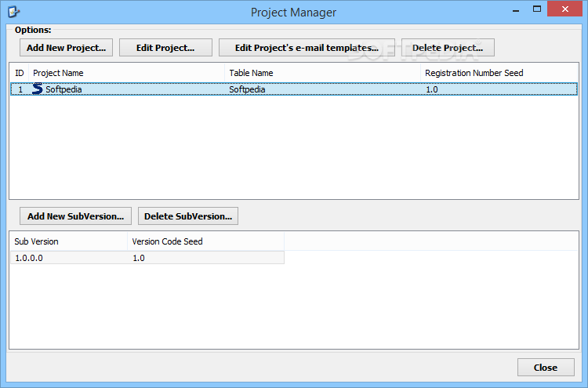Sort by the ID column header
588x388 pixels.
click(19, 73)
